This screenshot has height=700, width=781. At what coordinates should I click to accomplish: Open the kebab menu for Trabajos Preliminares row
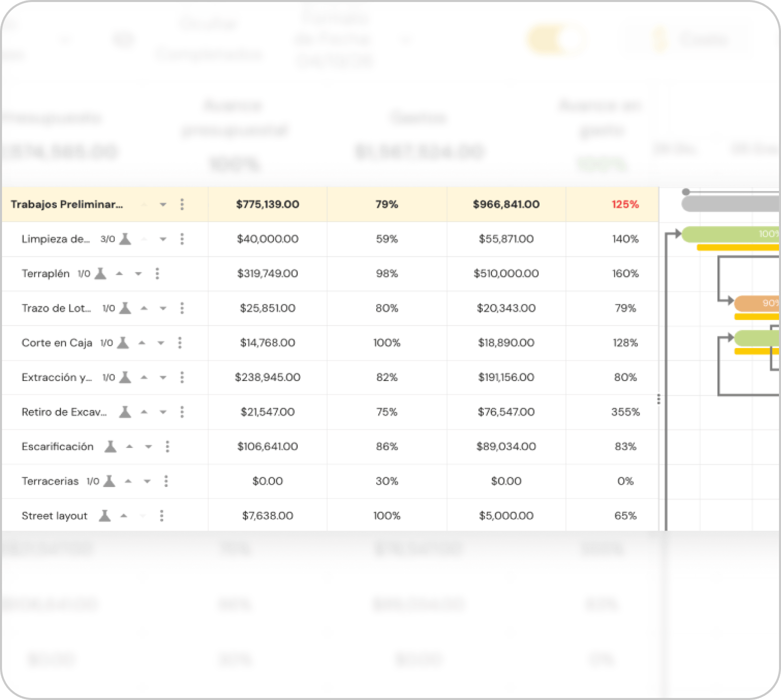point(182,204)
